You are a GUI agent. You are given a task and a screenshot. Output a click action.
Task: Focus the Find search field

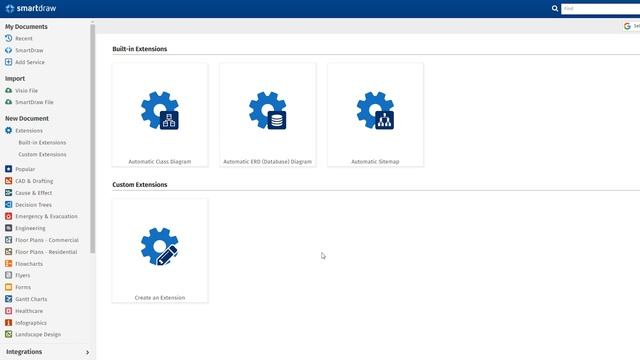[600, 9]
